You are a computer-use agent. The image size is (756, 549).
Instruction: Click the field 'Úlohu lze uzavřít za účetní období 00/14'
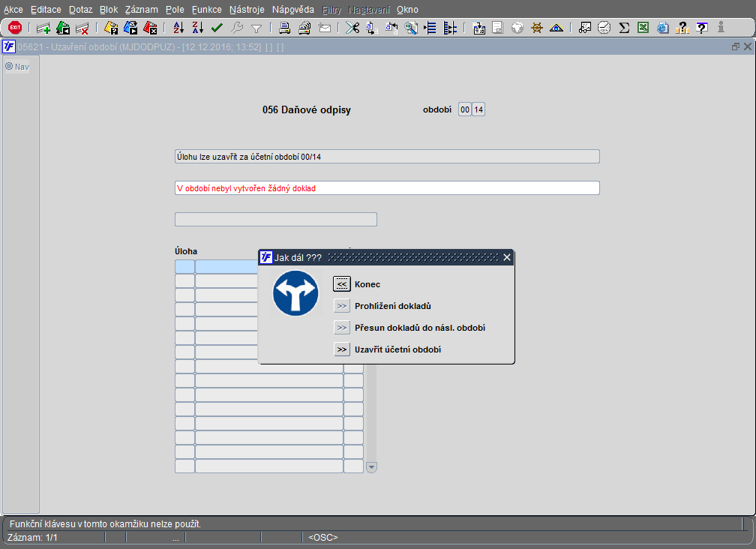click(x=387, y=157)
